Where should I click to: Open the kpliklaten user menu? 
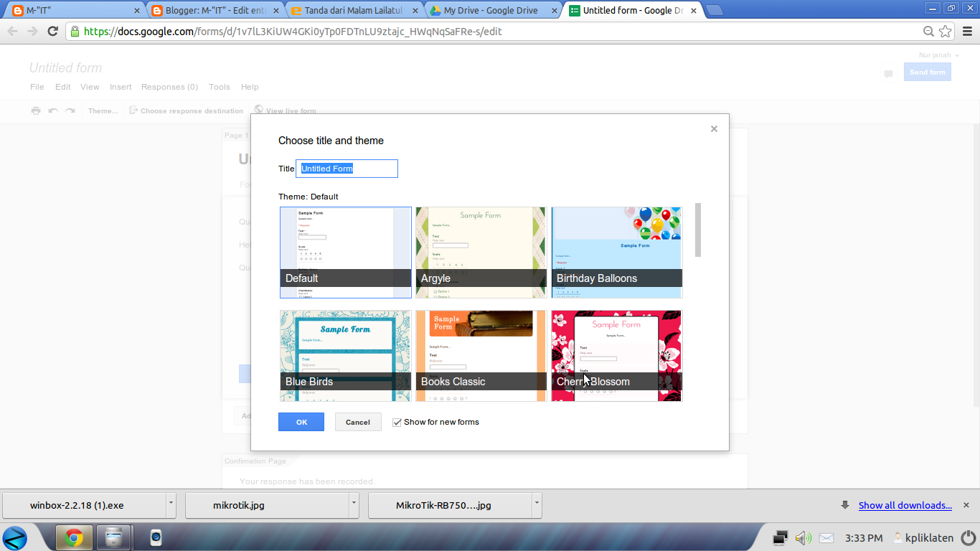tap(923, 537)
